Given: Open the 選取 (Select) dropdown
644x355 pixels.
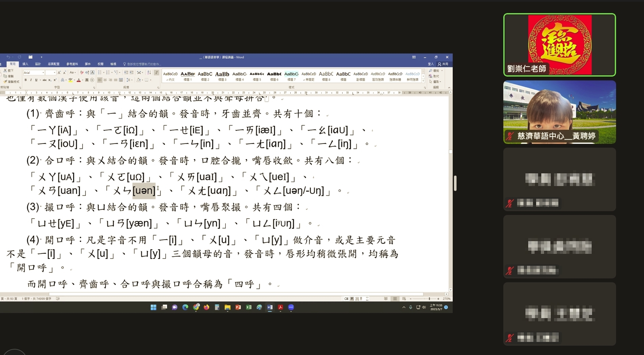Looking at the screenshot, I should point(435,82).
